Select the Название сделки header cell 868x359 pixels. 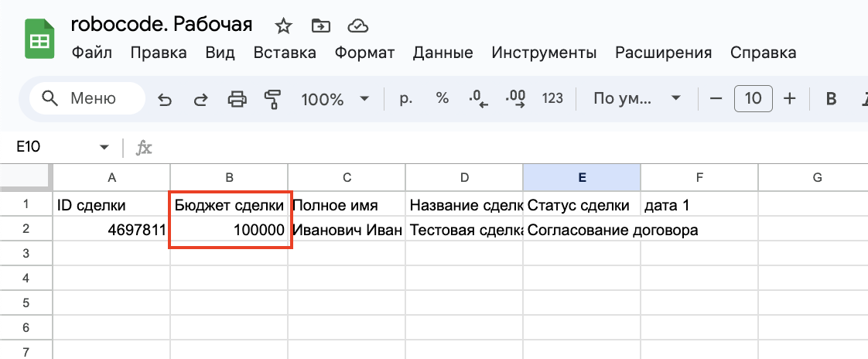[x=464, y=204]
